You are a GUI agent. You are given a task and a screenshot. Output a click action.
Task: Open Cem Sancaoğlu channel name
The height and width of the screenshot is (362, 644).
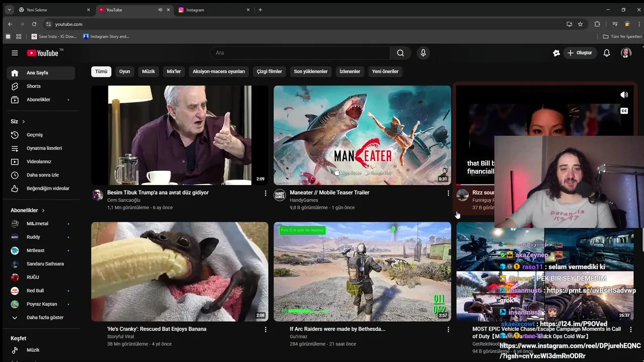124,200
